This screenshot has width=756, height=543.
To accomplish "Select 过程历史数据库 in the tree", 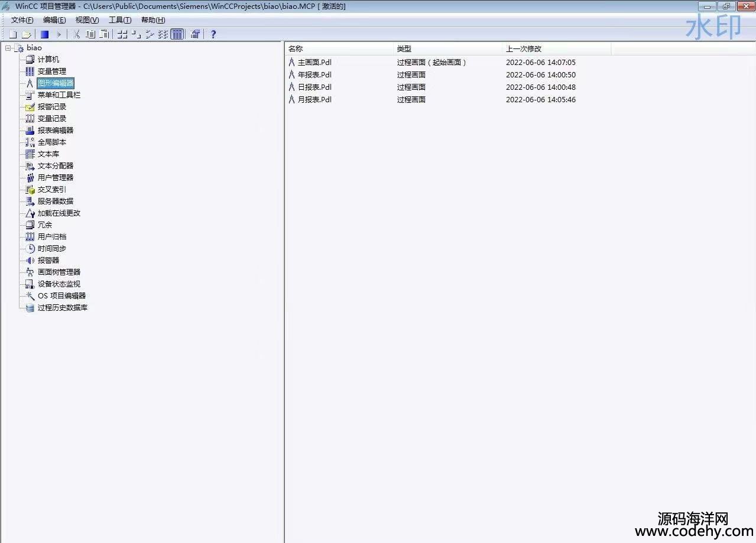I will coord(63,308).
